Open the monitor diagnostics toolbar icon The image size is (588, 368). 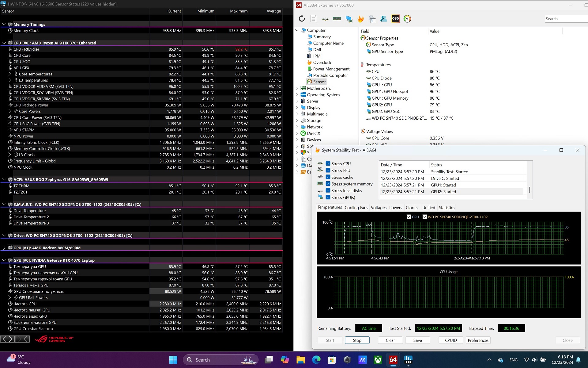(x=349, y=19)
